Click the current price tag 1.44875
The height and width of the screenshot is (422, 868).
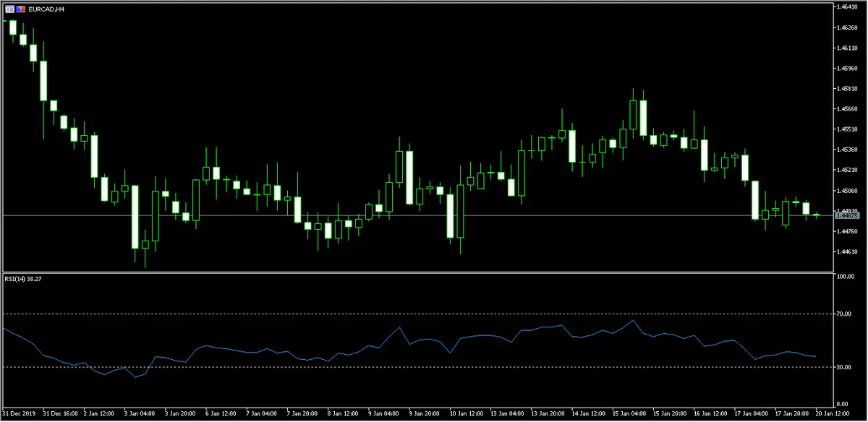click(x=846, y=215)
